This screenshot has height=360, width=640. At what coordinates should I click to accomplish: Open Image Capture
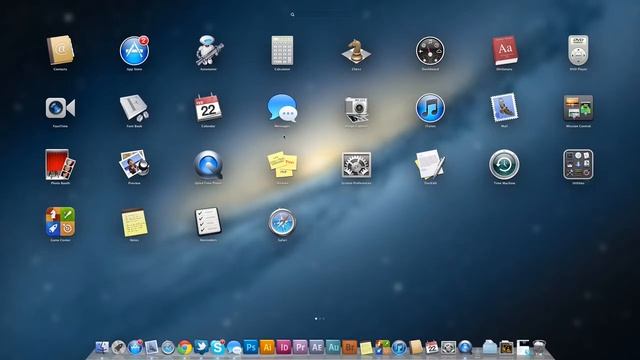pyautogui.click(x=356, y=109)
